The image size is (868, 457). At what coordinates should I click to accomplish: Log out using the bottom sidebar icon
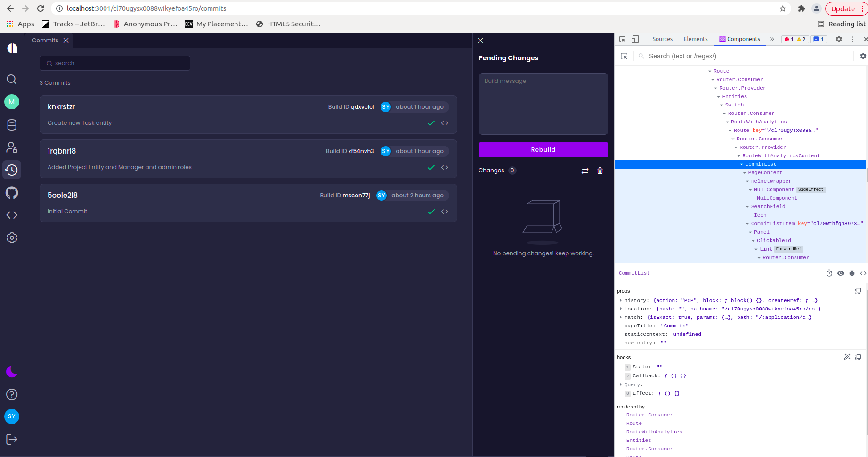pos(12,439)
